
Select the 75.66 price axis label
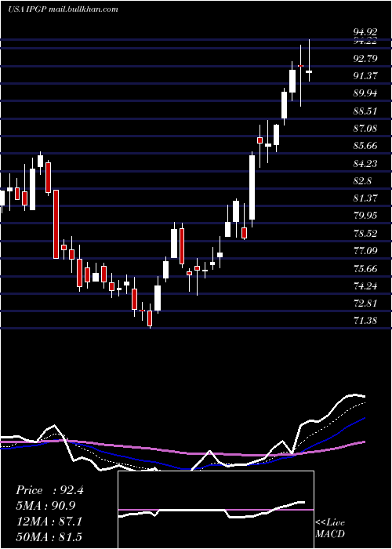pos(365,268)
